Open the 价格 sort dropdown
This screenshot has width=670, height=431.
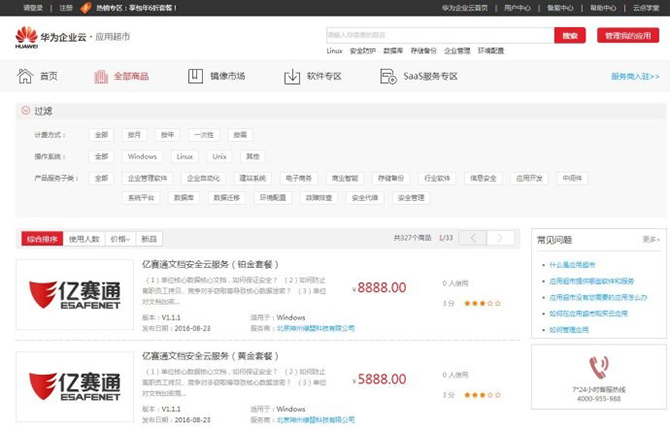click(x=121, y=239)
